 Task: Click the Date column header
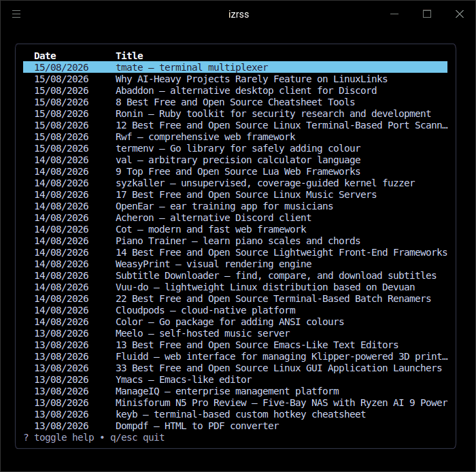pos(45,56)
